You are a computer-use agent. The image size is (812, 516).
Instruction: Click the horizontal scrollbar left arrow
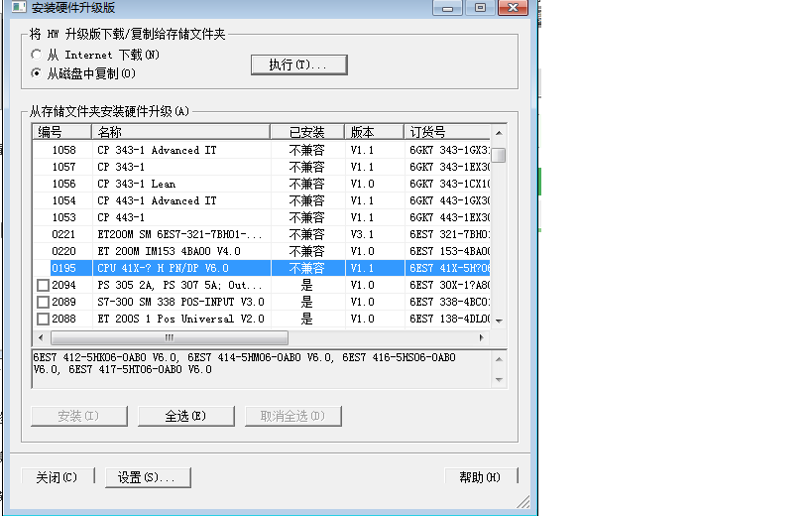[41, 337]
